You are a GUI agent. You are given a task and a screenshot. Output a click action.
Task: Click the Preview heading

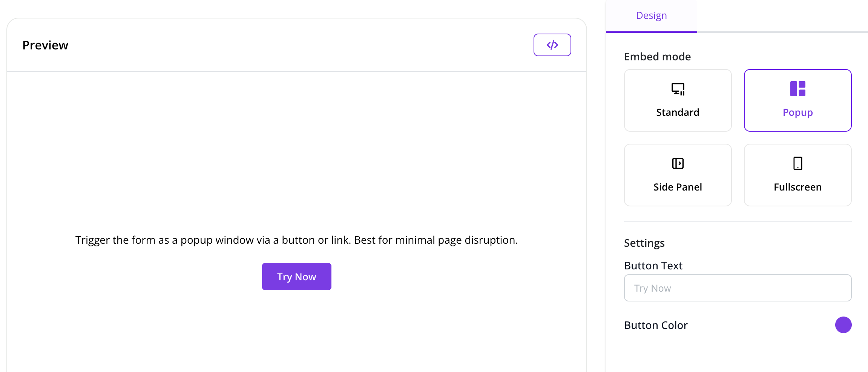coord(45,45)
